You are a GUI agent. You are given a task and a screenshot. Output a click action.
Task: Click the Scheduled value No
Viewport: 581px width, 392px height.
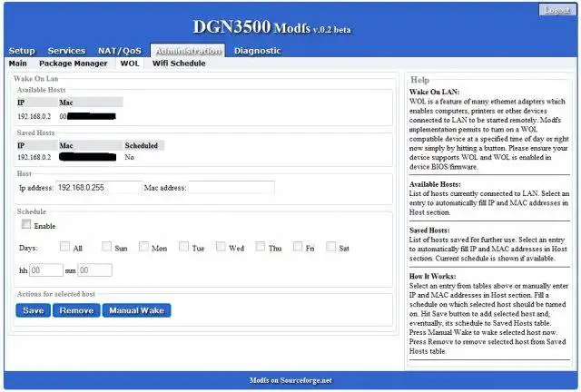pos(129,157)
